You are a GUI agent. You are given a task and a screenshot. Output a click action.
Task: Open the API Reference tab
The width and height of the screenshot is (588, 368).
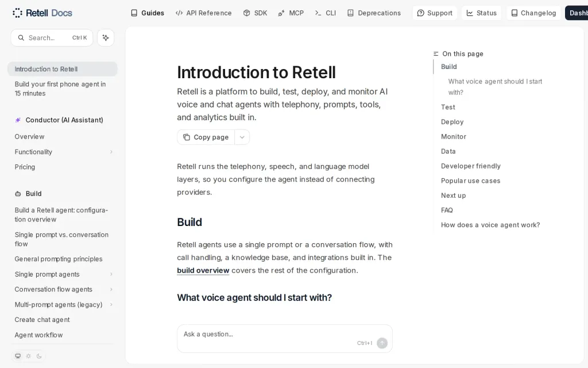pyautogui.click(x=204, y=13)
